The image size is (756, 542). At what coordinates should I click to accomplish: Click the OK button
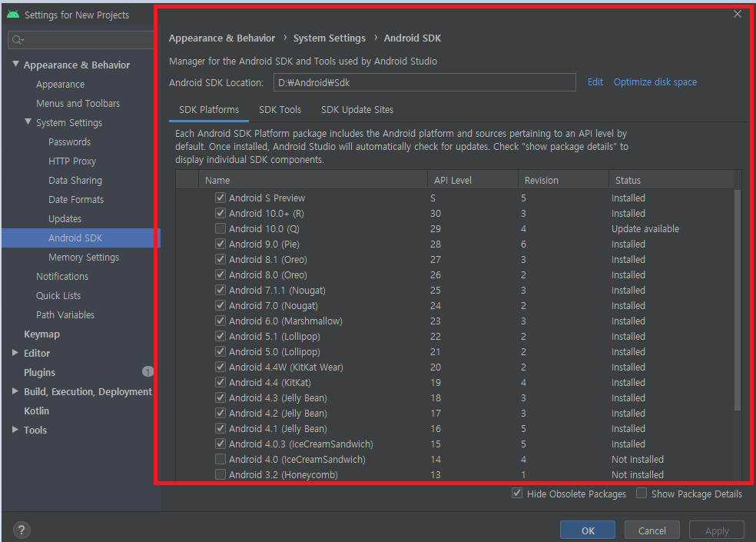point(587,530)
